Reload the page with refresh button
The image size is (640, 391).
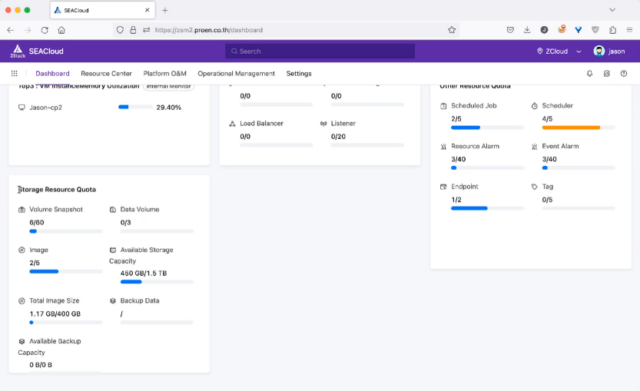(44, 30)
